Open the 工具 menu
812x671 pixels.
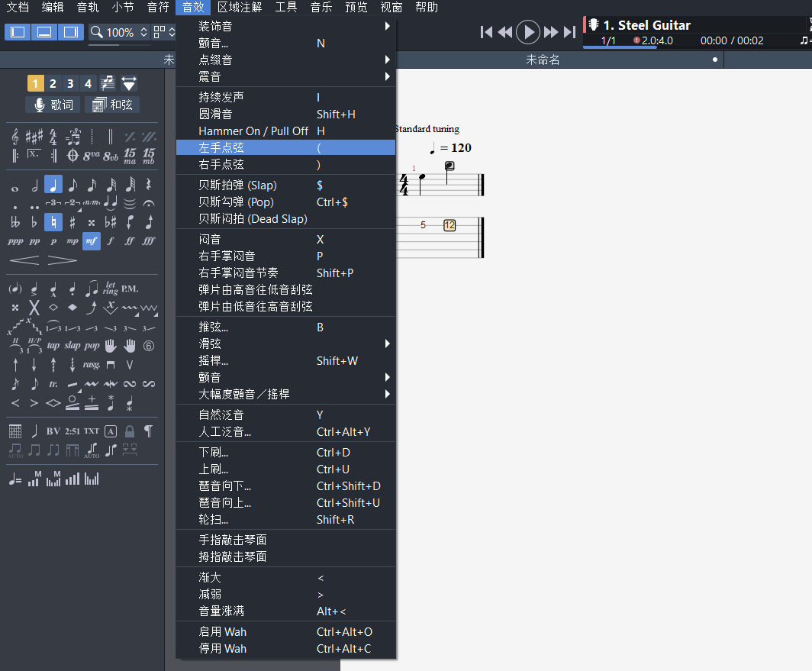pyautogui.click(x=286, y=8)
